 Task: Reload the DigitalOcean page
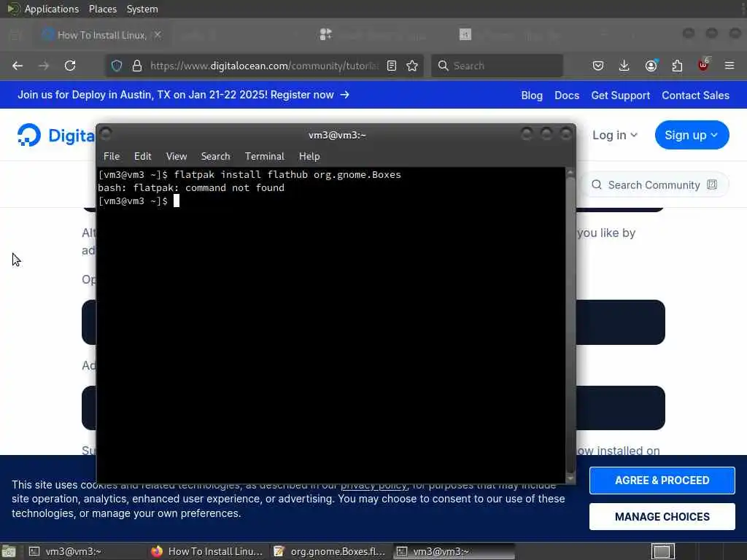(70, 66)
